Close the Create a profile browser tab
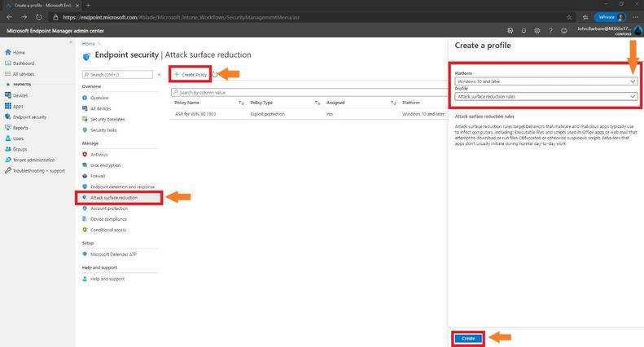Image resolution: width=644 pixels, height=347 pixels. [x=77, y=6]
